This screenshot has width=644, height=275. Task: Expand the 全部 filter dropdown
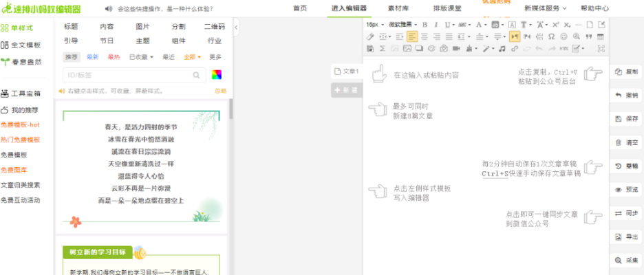pos(193,57)
